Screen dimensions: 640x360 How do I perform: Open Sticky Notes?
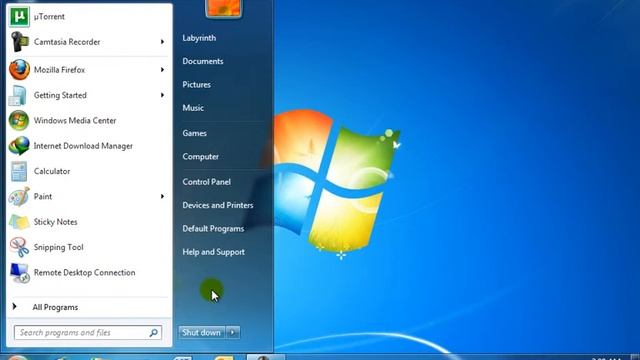click(89, 222)
